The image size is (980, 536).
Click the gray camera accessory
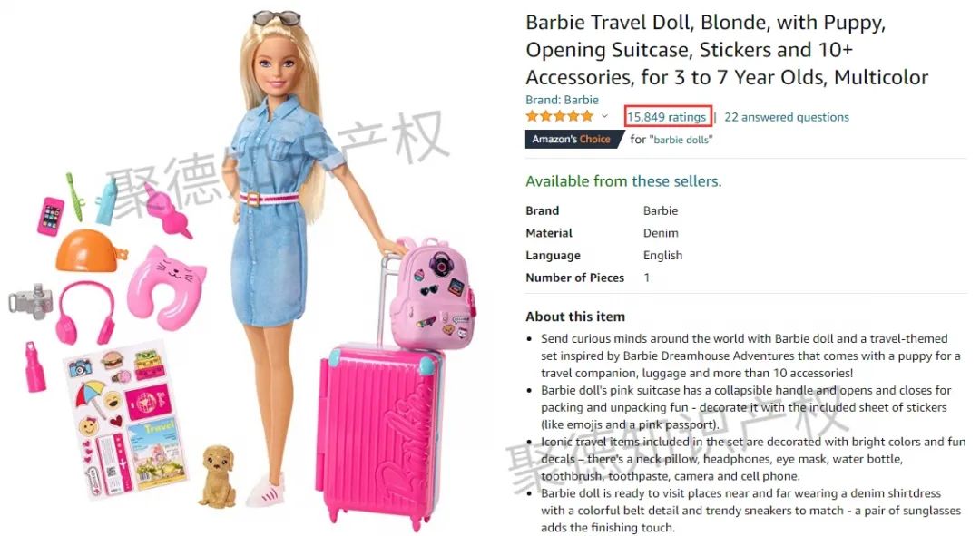(x=31, y=302)
